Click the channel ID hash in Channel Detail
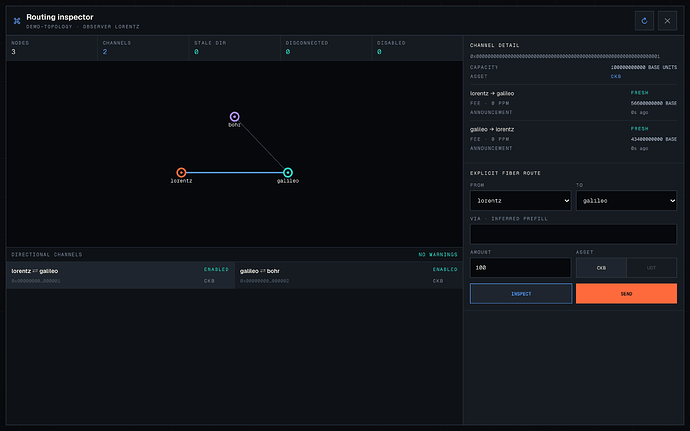This screenshot has height=431, width=690. click(565, 56)
